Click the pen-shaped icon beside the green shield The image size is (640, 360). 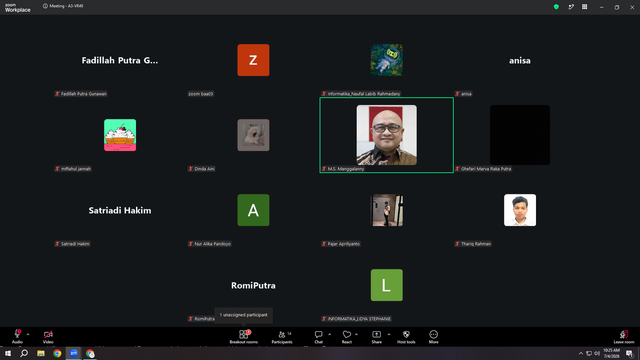(571, 7)
